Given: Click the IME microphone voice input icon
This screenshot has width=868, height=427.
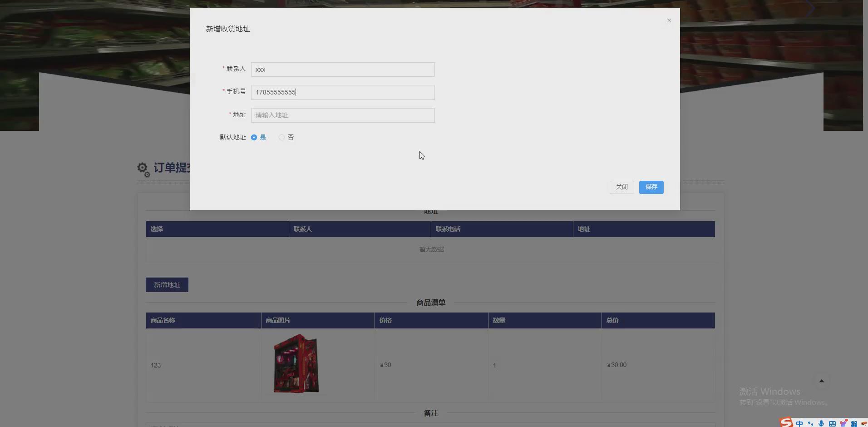Looking at the screenshot, I should pyautogui.click(x=821, y=423).
